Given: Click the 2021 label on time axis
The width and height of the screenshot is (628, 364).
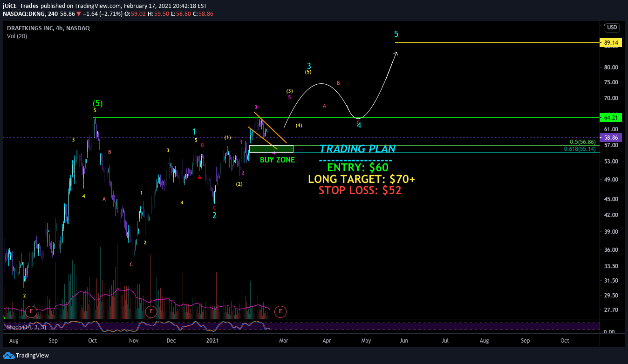Looking at the screenshot, I should [213, 341].
